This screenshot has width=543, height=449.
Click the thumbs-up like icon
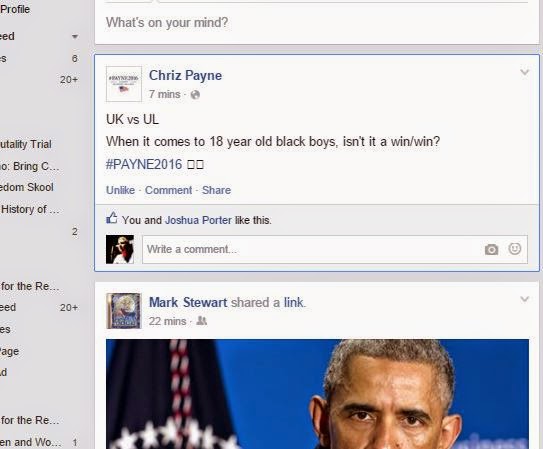pos(112,218)
